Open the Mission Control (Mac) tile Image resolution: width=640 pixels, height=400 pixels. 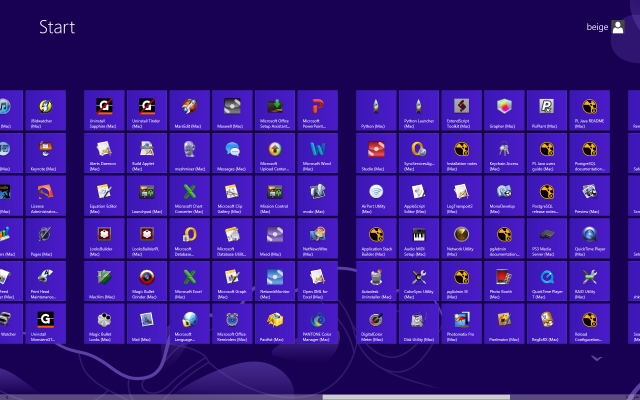275,196
